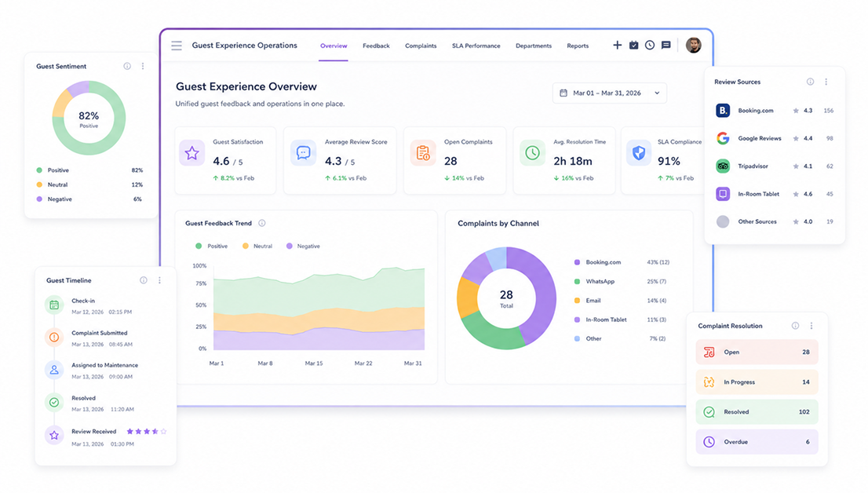Click the Other Sources gray circle icon
The height and width of the screenshot is (493, 868).
(722, 221)
